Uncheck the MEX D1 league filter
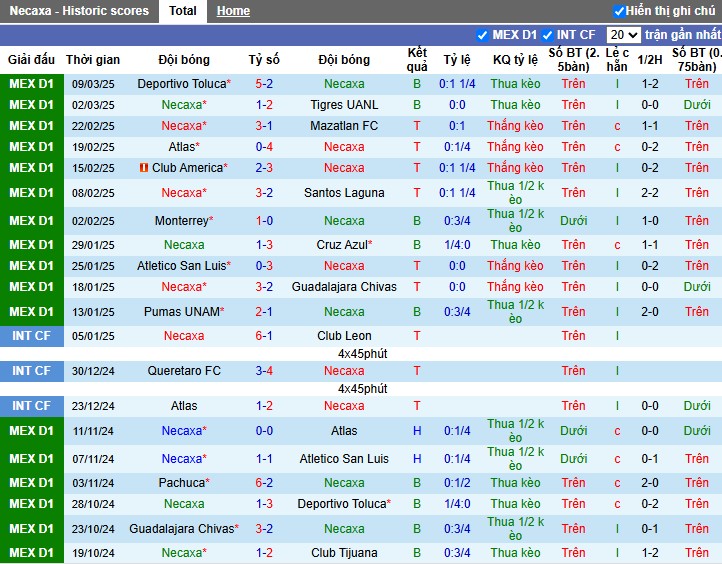This screenshot has width=722, height=564. click(x=482, y=35)
